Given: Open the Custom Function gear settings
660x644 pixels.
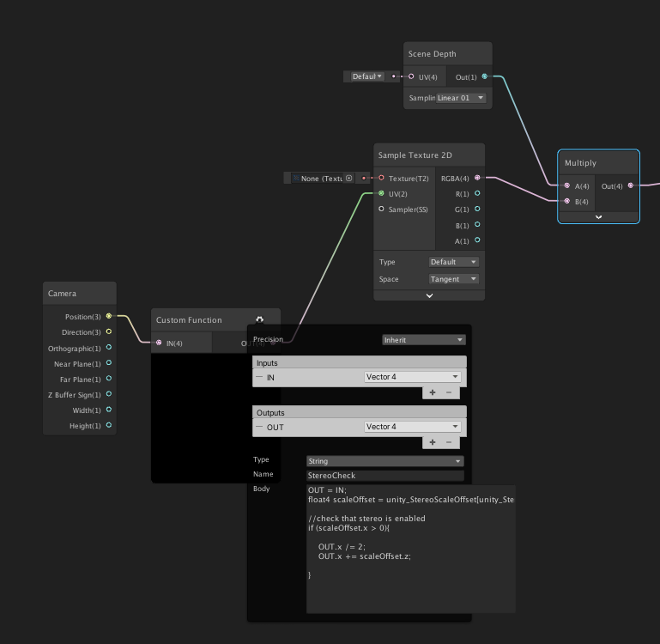Looking at the screenshot, I should 260,319.
